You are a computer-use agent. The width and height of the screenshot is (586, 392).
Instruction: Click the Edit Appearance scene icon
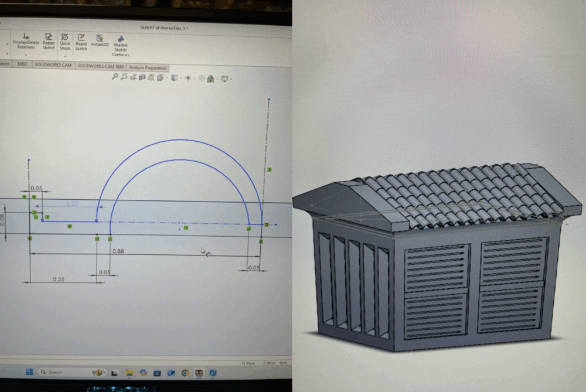[202, 78]
